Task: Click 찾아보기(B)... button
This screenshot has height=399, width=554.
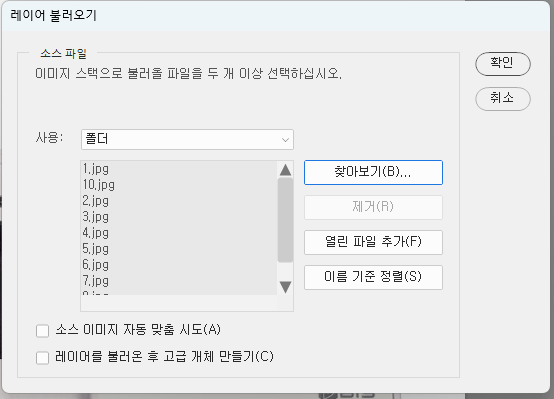Action: coord(373,172)
